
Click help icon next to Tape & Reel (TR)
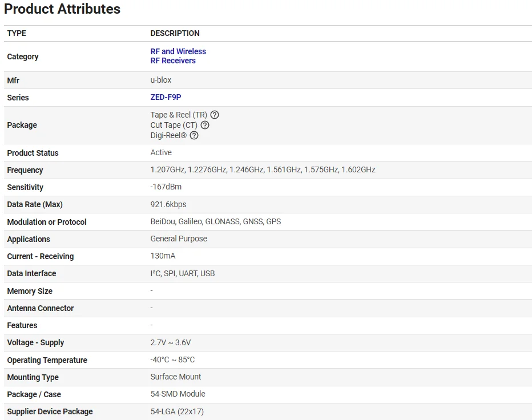[x=215, y=115]
